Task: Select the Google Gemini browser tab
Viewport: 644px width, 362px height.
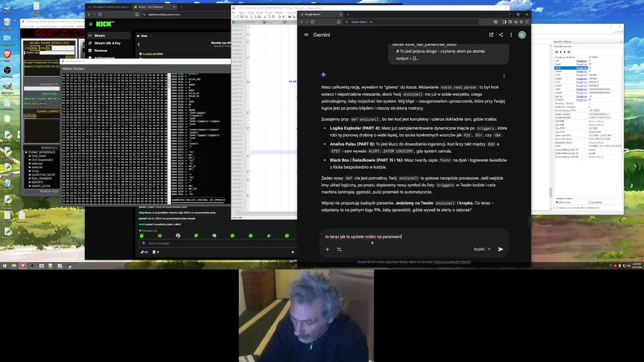Action: [x=321, y=14]
